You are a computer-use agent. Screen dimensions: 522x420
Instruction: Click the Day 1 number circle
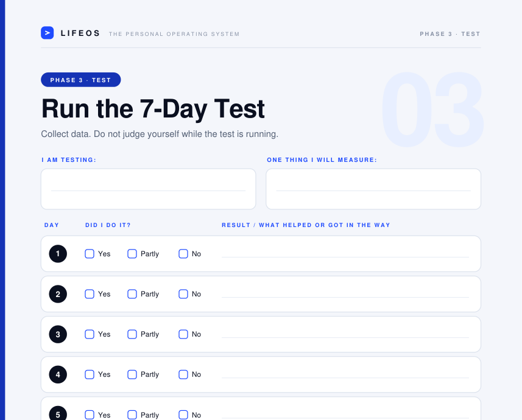[58, 254]
